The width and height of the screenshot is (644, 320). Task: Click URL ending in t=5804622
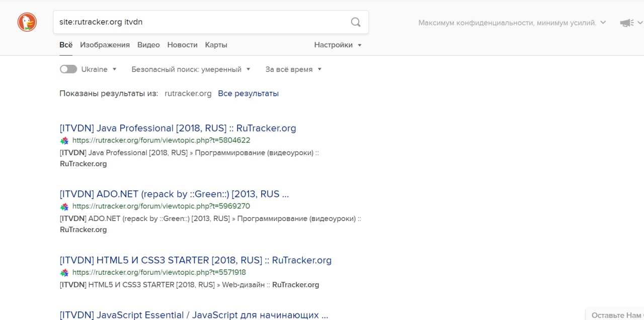coord(161,141)
